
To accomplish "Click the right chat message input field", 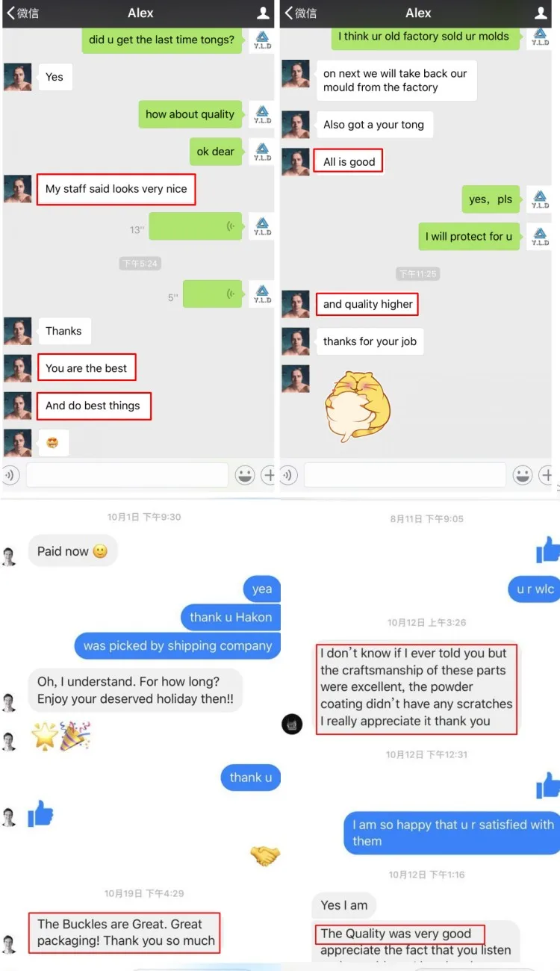I will pos(405,475).
